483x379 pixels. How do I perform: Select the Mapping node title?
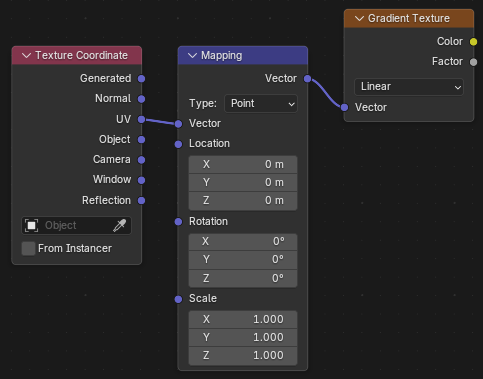(x=222, y=55)
